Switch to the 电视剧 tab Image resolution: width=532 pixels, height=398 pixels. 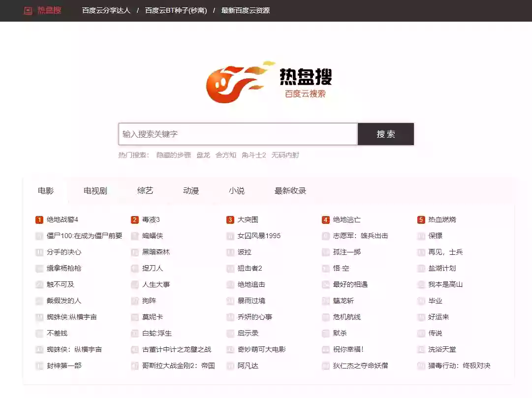tap(97, 190)
